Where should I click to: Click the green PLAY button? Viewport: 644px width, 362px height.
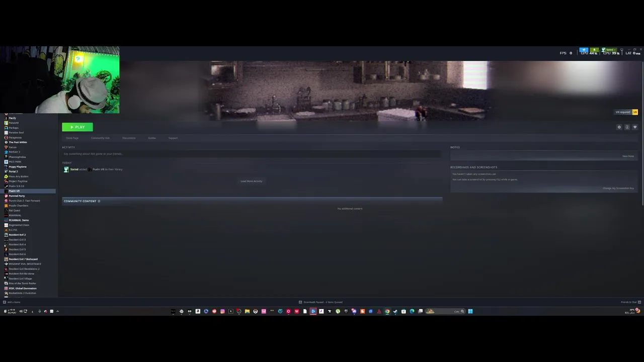(77, 127)
